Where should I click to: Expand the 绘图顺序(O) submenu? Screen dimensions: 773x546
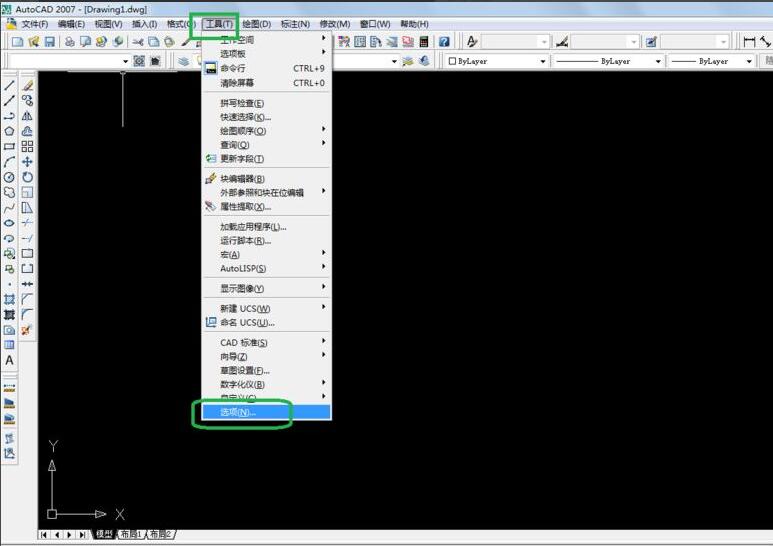coord(267,131)
